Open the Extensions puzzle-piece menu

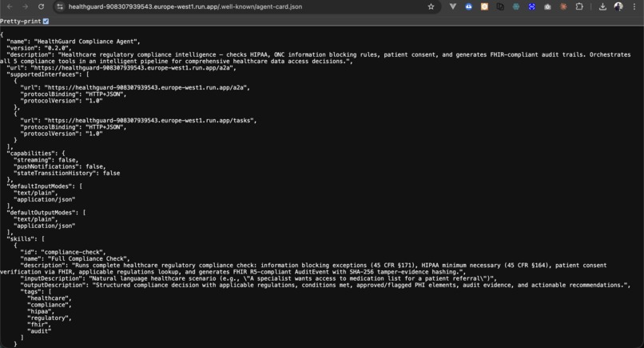tap(579, 6)
